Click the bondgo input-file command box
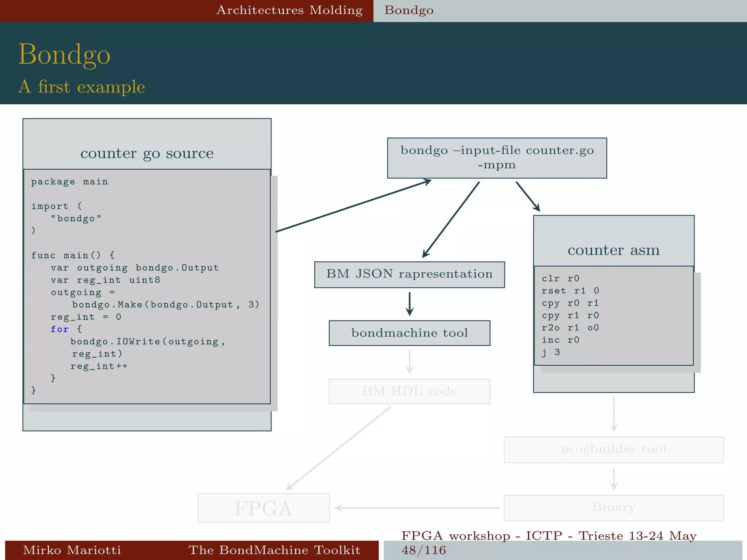 pyautogui.click(x=497, y=158)
